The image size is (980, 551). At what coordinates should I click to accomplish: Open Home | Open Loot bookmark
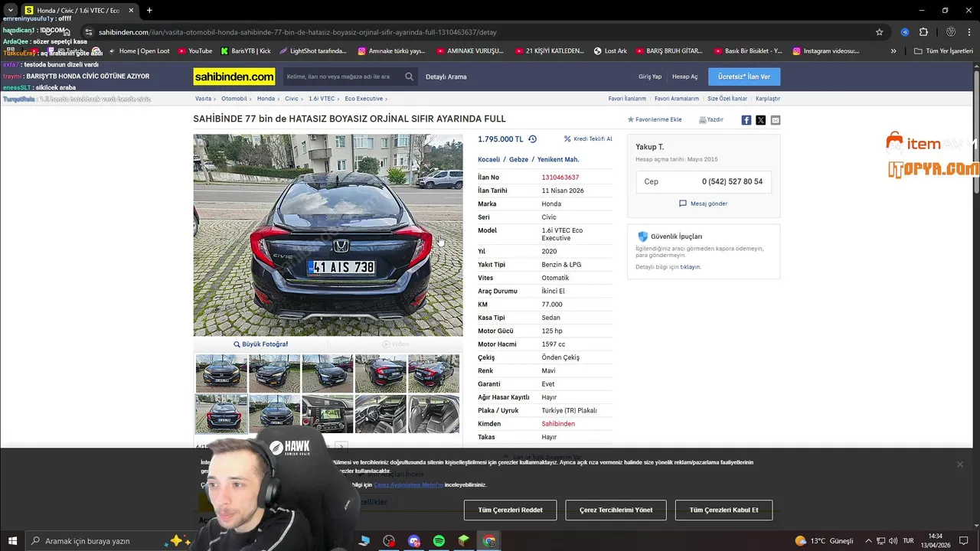(139, 51)
